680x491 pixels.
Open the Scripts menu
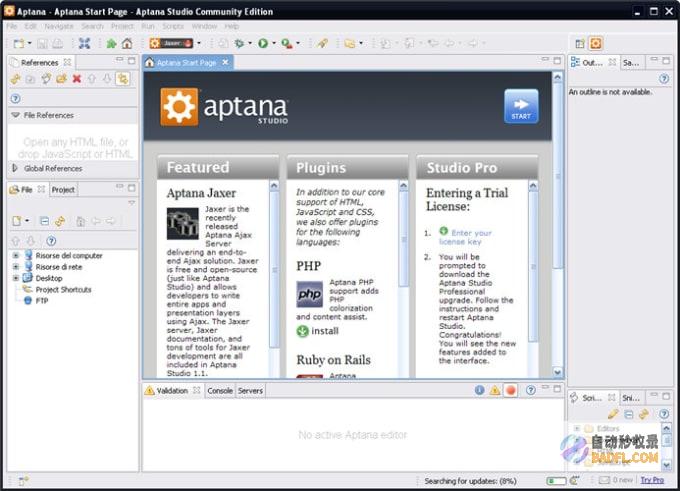[173, 26]
